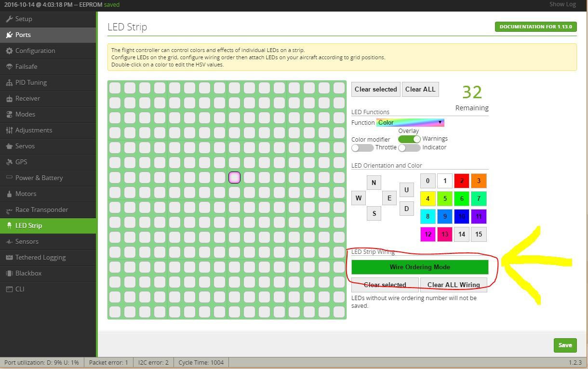Click the CLI terminal icon
Image resolution: width=588 pixels, height=369 pixels.
(x=9, y=289)
